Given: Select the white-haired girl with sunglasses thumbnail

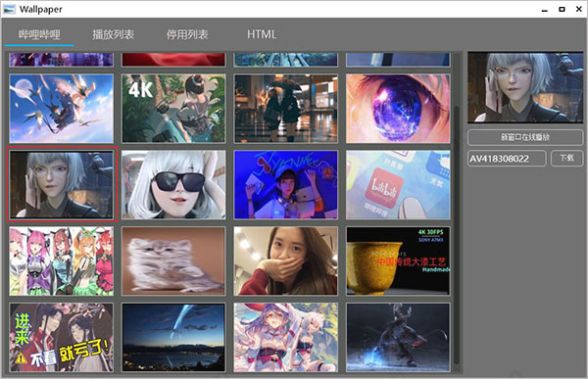Looking at the screenshot, I should pyautogui.click(x=173, y=185).
